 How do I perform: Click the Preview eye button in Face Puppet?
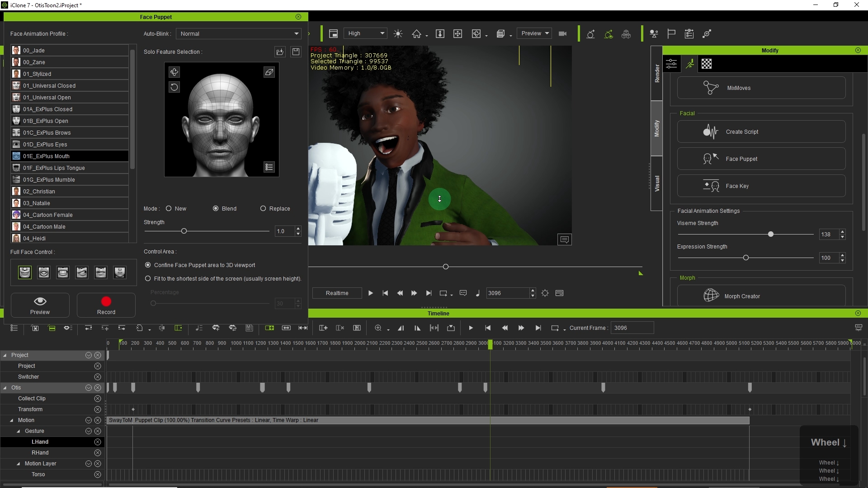click(x=40, y=305)
